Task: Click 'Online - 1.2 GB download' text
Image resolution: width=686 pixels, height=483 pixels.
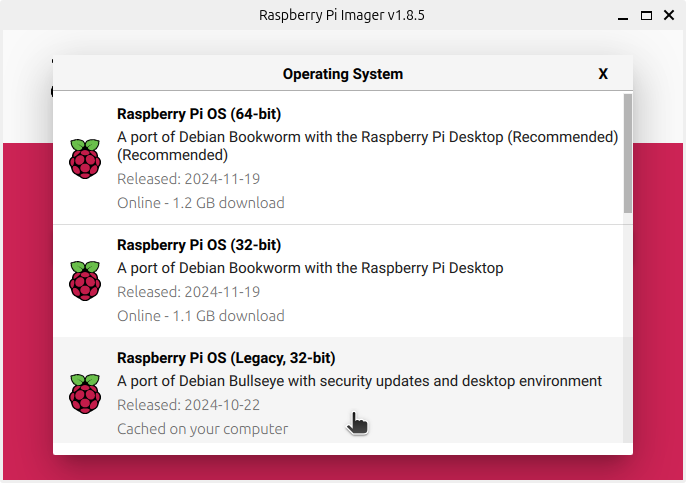Action: click(x=201, y=203)
